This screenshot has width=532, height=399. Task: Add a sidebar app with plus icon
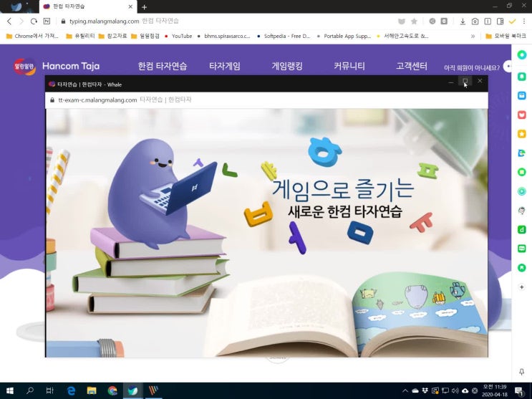pos(522,287)
